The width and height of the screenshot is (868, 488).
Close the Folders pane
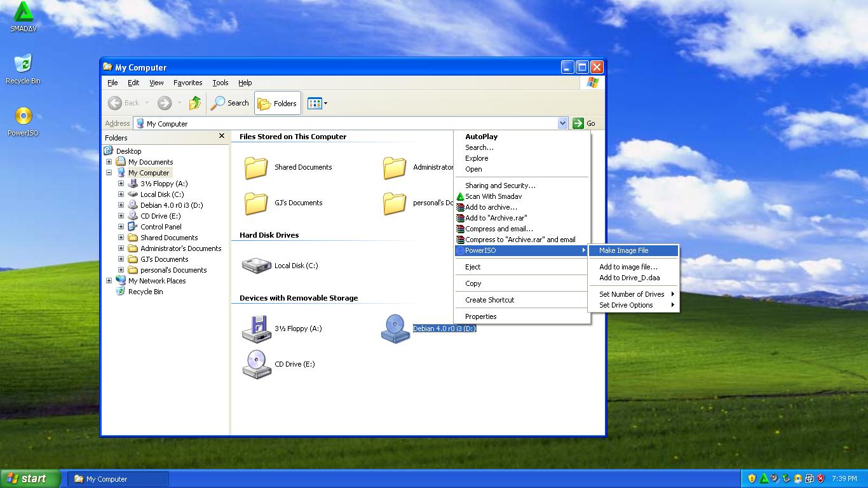tap(221, 136)
